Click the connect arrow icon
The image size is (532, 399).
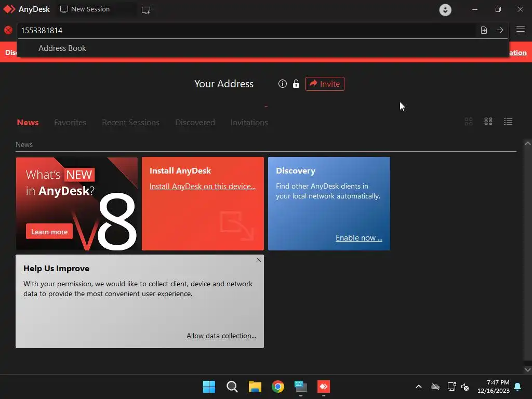(x=500, y=30)
